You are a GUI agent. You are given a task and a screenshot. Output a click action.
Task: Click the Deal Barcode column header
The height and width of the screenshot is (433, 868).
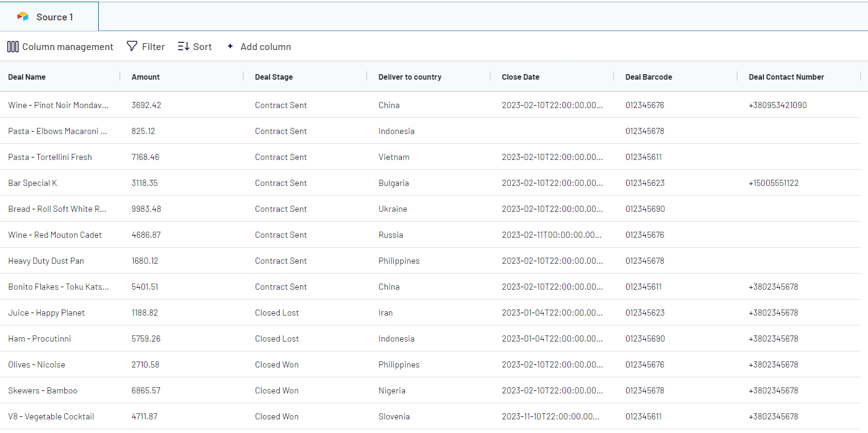pyautogui.click(x=649, y=77)
